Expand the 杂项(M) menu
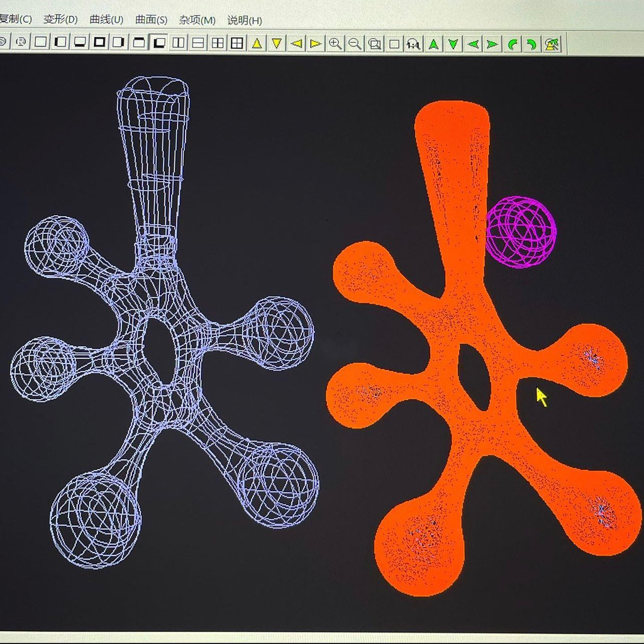644x644 pixels. pos(197,19)
